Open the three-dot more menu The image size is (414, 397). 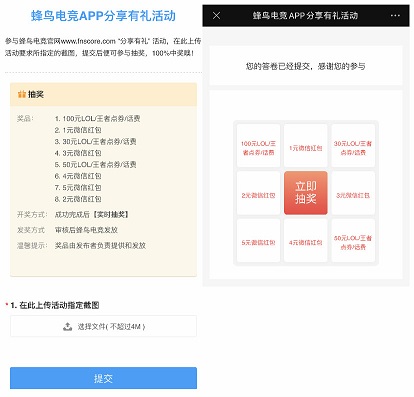[395, 15]
